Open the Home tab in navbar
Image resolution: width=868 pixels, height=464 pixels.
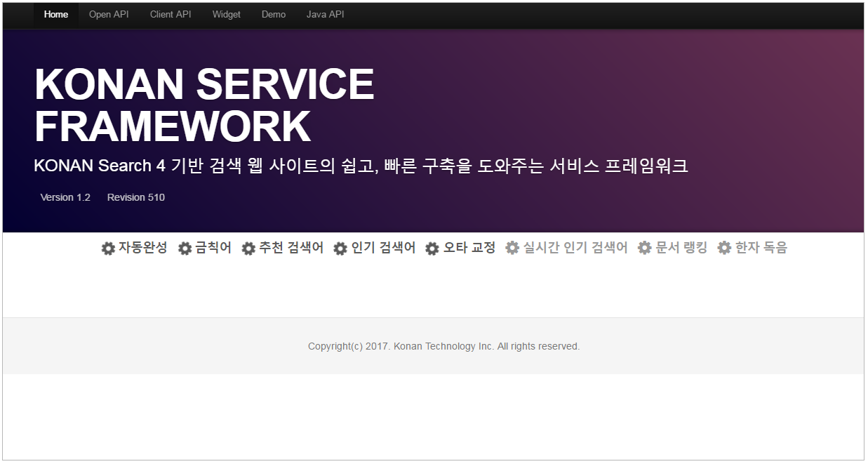[56, 15]
